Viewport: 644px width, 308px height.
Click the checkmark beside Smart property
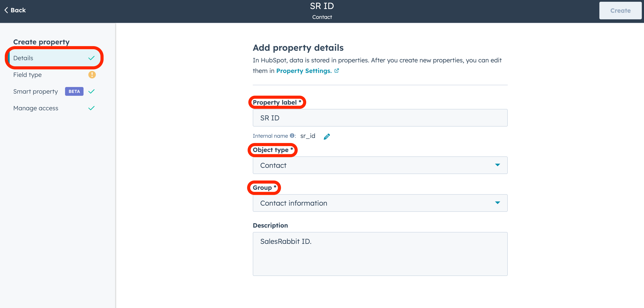click(x=91, y=91)
